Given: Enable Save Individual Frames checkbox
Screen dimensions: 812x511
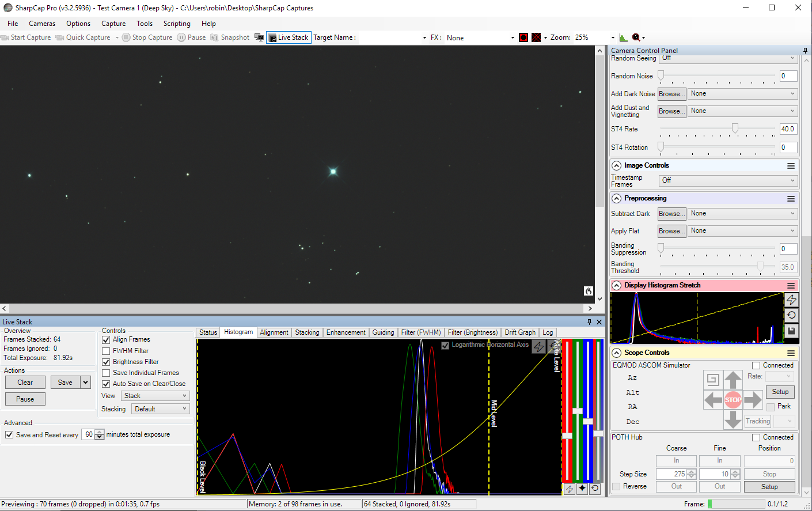Looking at the screenshot, I should 106,373.
